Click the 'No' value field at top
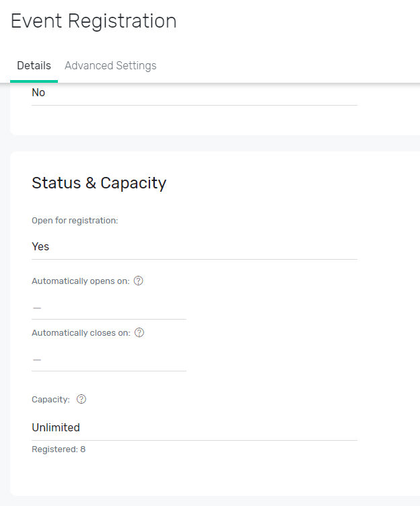The image size is (420, 506). point(194,93)
